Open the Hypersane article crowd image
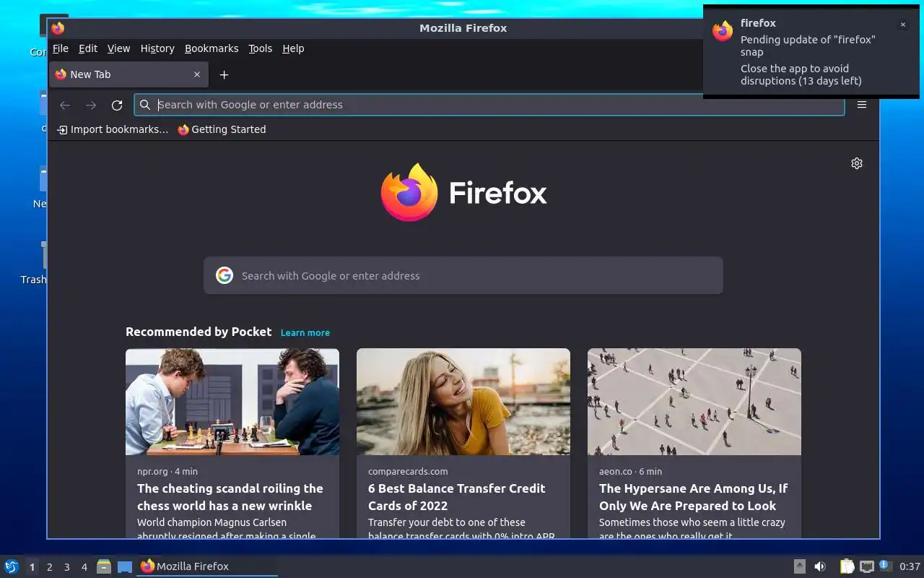The width and height of the screenshot is (924, 578). coord(694,402)
